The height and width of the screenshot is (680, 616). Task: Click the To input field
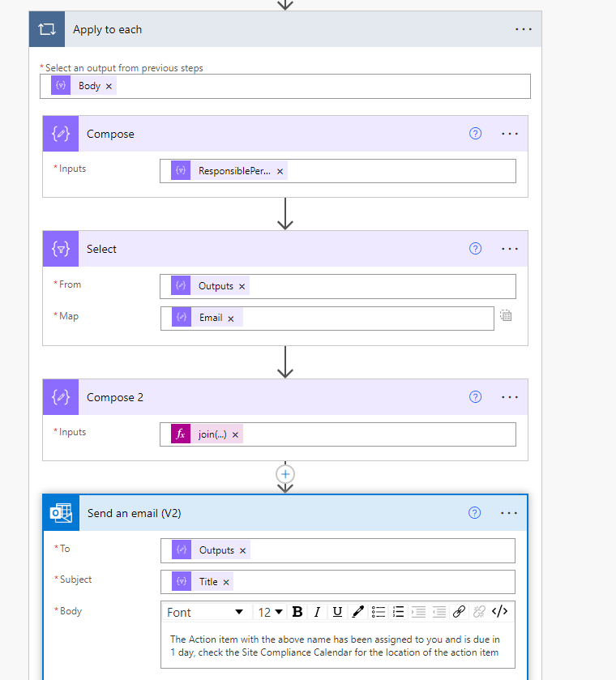(337, 550)
